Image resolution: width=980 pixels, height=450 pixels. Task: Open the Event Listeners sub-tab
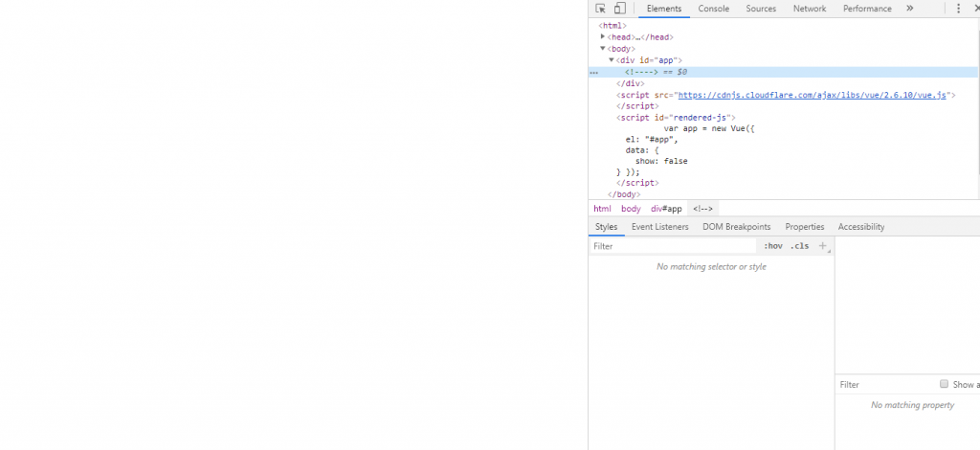pos(660,227)
